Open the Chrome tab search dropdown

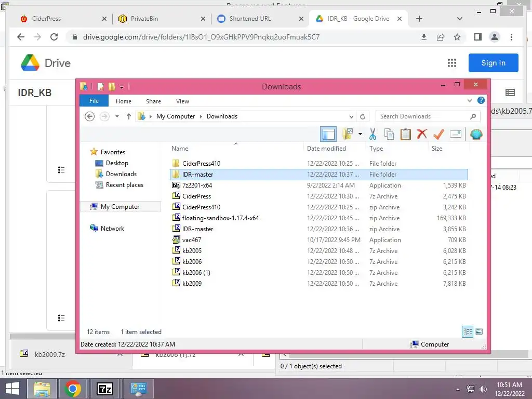[459, 19]
